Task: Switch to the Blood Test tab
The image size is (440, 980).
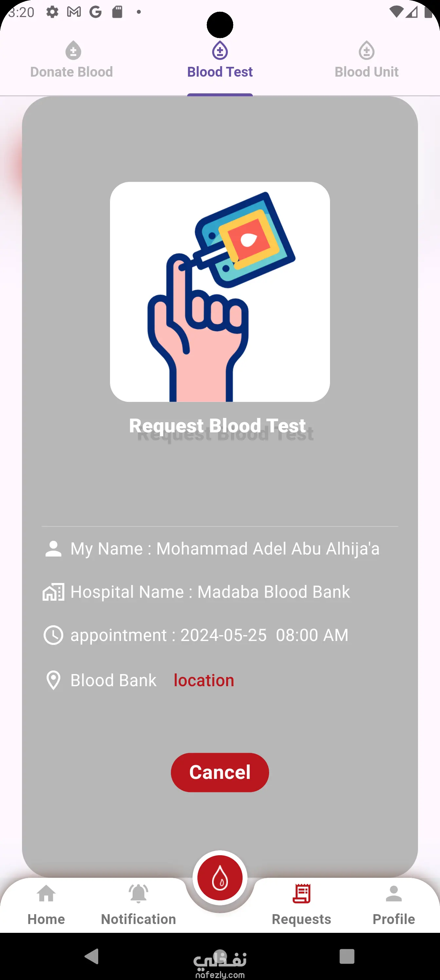Action: (x=220, y=61)
